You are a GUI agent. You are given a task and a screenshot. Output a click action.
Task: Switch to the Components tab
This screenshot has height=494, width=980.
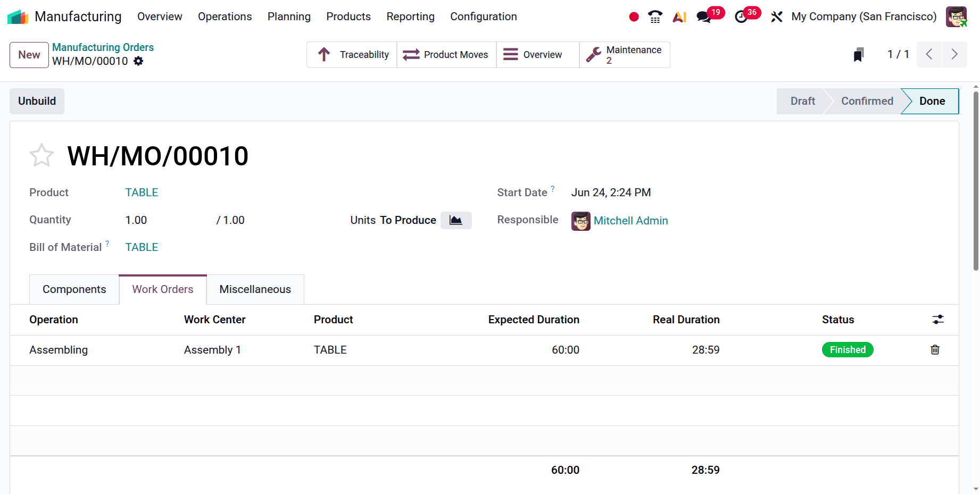(x=74, y=289)
